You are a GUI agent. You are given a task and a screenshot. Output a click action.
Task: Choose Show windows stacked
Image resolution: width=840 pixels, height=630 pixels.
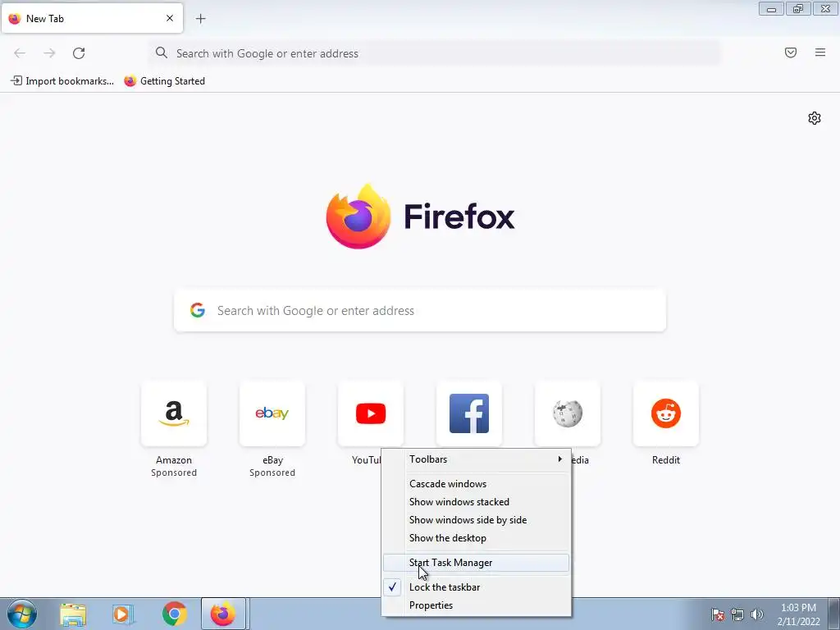pyautogui.click(x=477, y=502)
